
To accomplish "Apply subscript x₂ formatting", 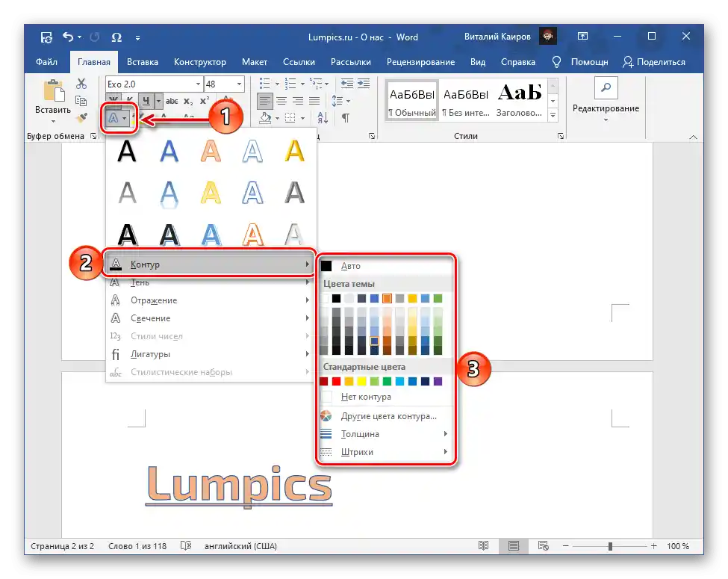I will pyautogui.click(x=188, y=102).
